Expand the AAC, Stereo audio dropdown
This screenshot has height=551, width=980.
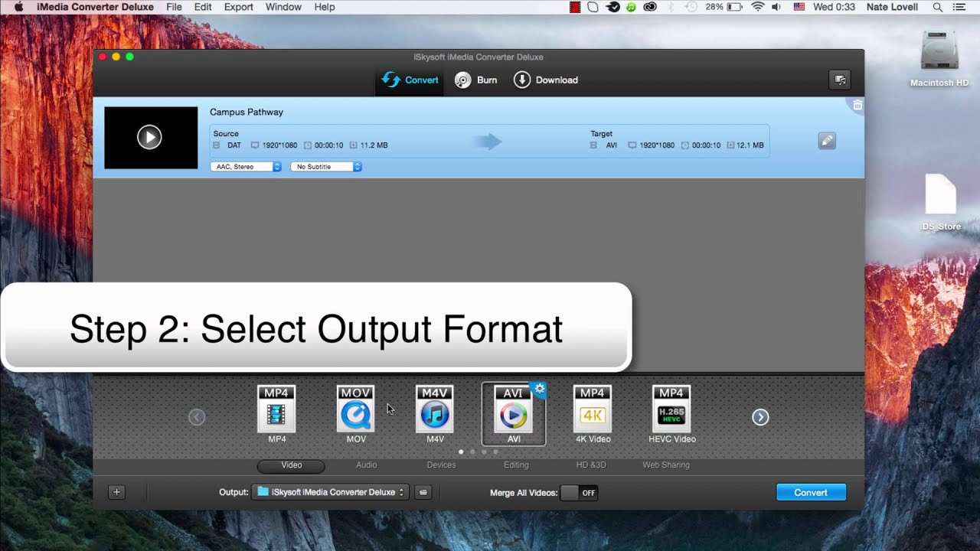246,166
